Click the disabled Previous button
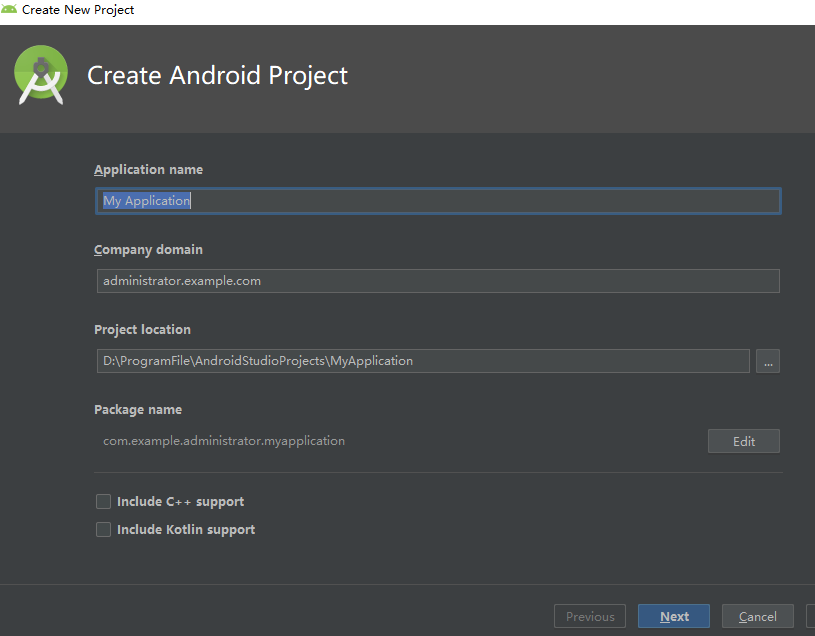Screen dimensions: 815x636 click(589, 615)
